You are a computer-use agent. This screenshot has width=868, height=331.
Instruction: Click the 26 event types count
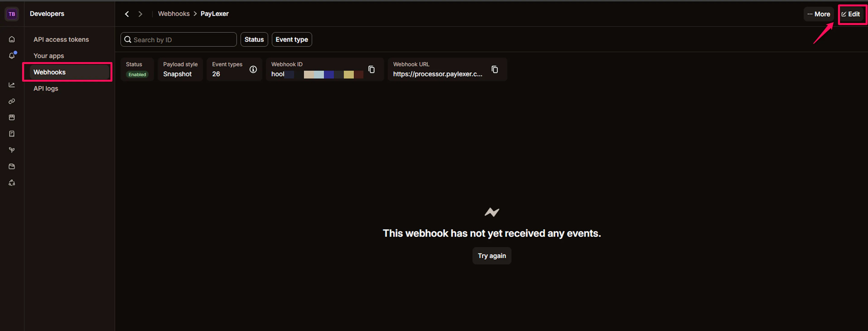pos(216,74)
